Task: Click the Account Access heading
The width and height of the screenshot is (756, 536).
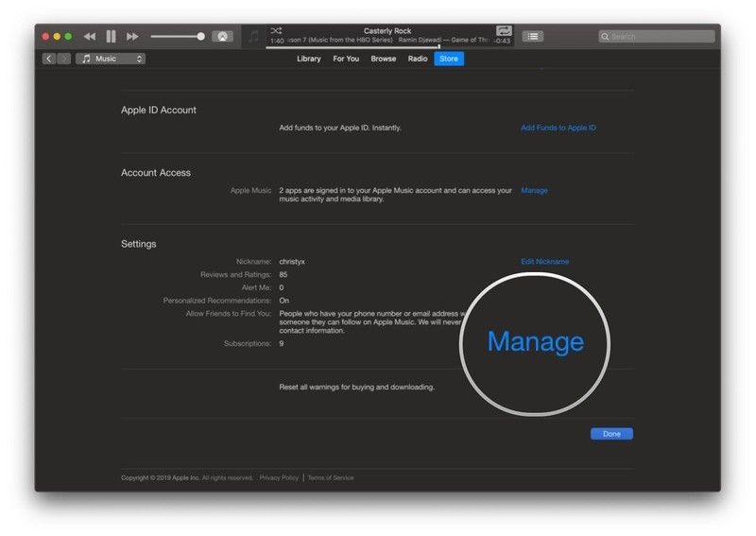Action: pos(156,173)
